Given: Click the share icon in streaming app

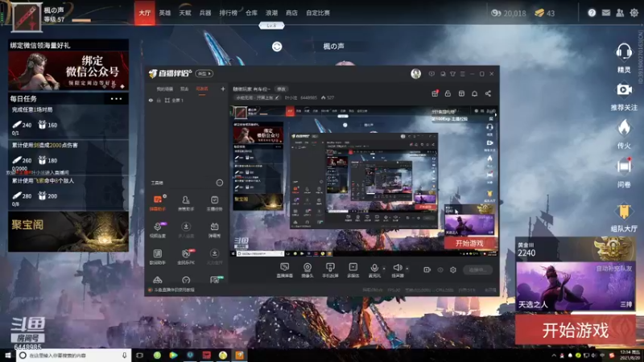Looking at the screenshot, I should pos(488,93).
